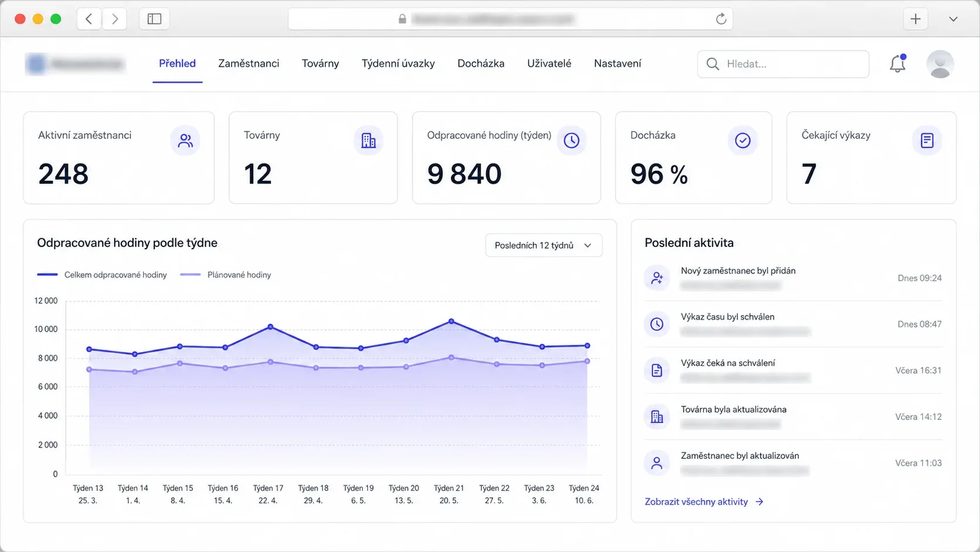Select the Přehled tab
The height and width of the screenshot is (552, 980).
click(177, 63)
